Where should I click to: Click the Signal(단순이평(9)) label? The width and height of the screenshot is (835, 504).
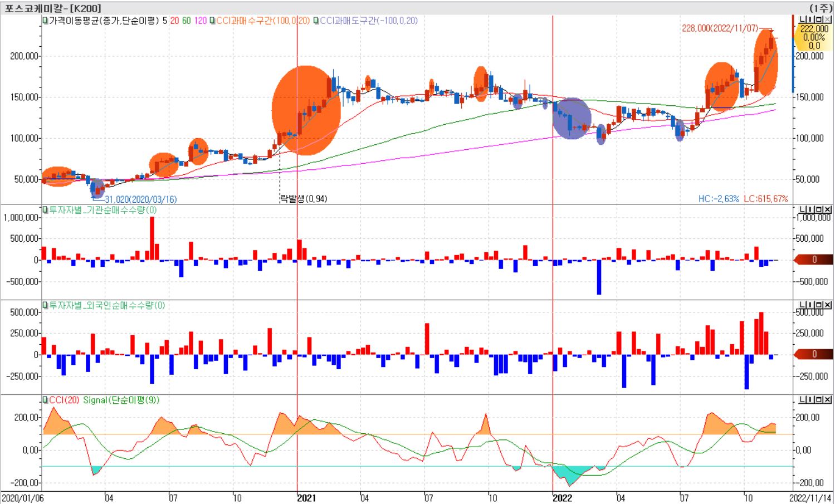[121, 400]
